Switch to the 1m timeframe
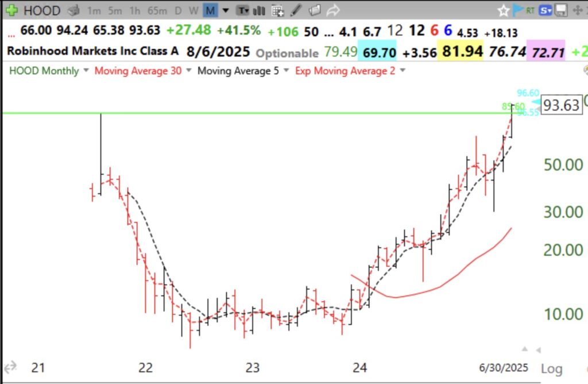This screenshot has width=588, height=384. pos(94,11)
